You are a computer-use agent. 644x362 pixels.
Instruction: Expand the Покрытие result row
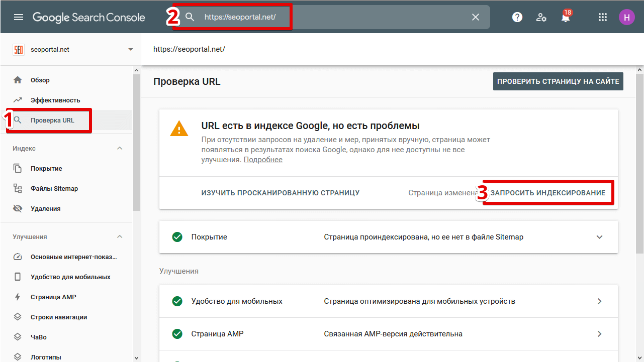point(599,237)
